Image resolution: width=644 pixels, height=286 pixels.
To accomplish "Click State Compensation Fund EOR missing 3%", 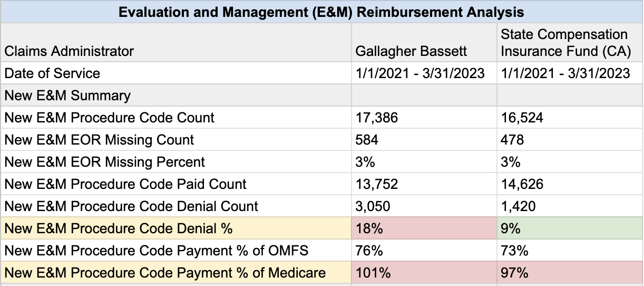I will click(570, 161).
